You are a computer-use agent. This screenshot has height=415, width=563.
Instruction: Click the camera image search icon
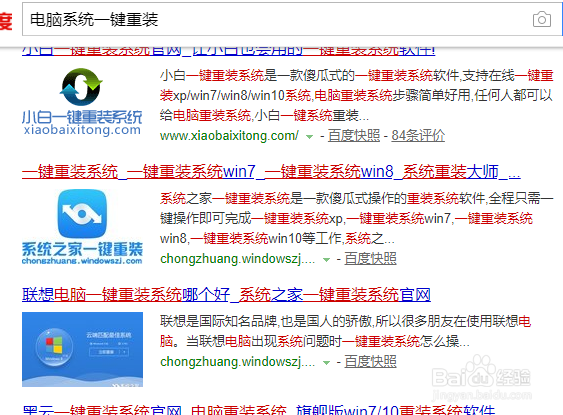542,19
